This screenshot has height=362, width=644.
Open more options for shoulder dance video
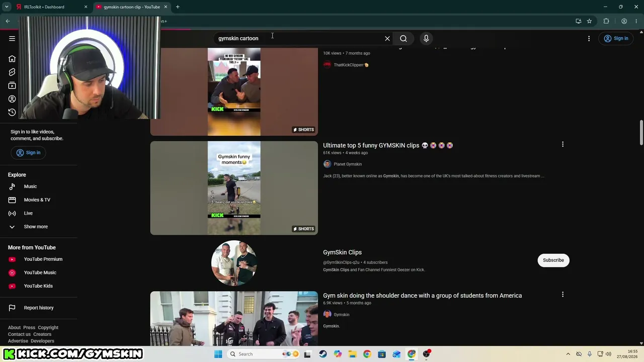(x=562, y=295)
